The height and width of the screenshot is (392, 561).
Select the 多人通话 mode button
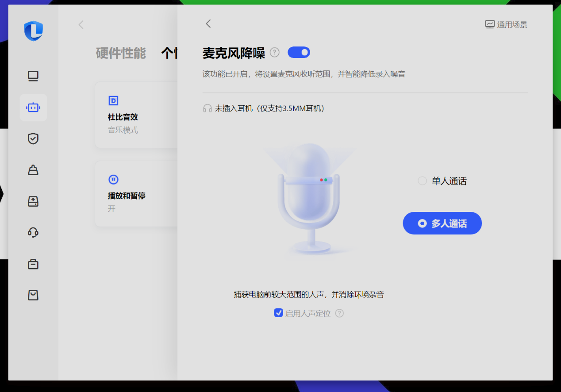click(442, 223)
